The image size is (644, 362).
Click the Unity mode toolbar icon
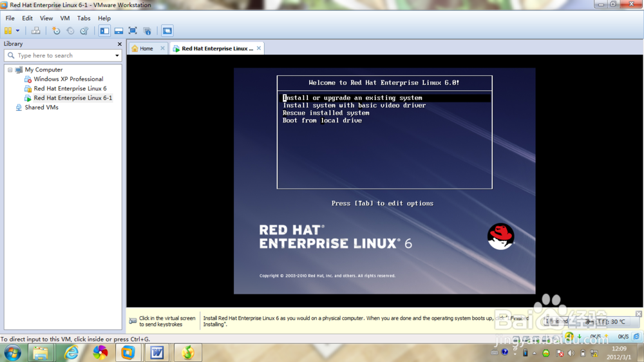point(147,31)
